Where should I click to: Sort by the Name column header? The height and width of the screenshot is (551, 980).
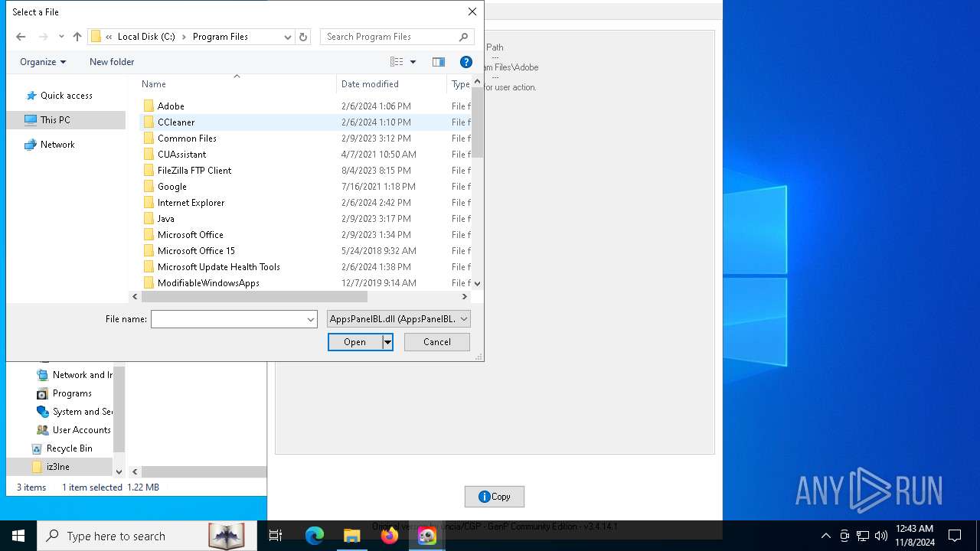click(237, 84)
